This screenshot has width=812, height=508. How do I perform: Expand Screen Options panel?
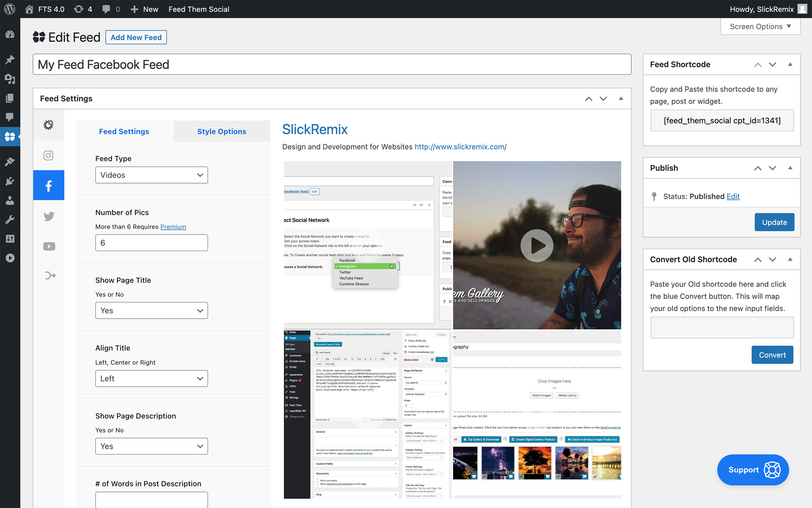click(x=760, y=27)
